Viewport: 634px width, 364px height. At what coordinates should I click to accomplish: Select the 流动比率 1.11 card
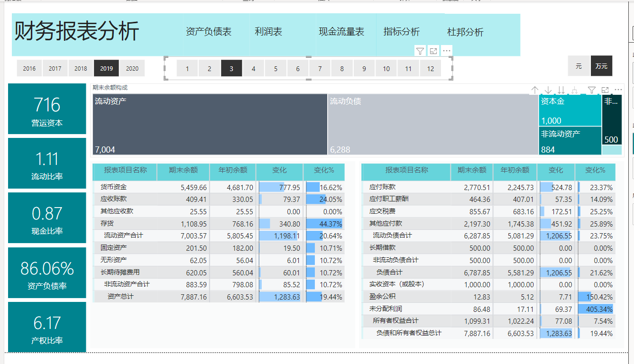point(47,163)
